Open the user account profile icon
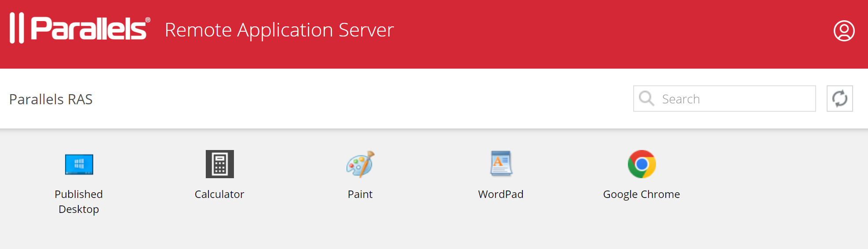Image resolution: width=868 pixels, height=249 pixels. coord(844,31)
